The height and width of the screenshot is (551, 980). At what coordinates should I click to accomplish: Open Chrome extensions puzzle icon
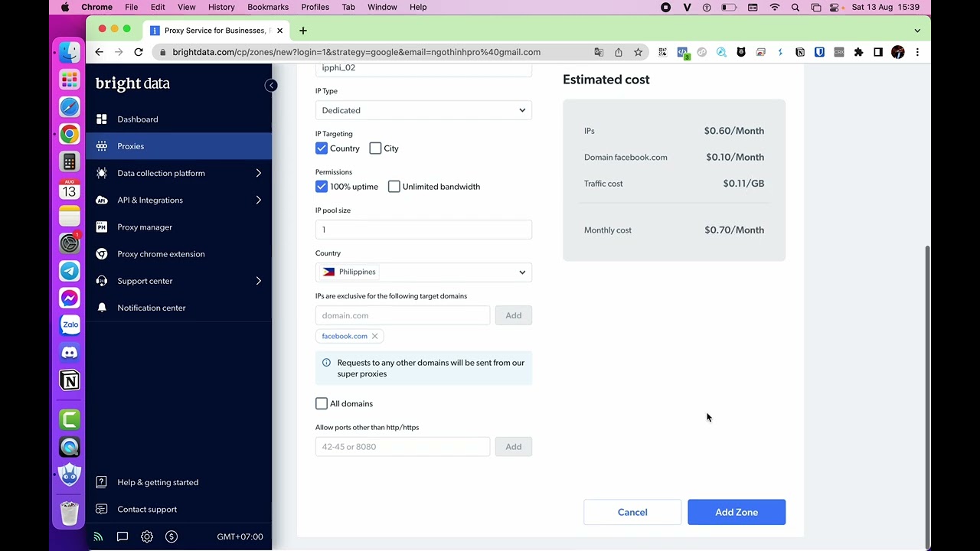[x=858, y=52]
